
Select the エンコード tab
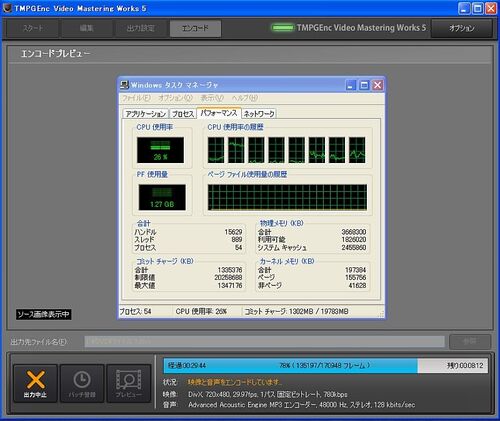(195, 28)
